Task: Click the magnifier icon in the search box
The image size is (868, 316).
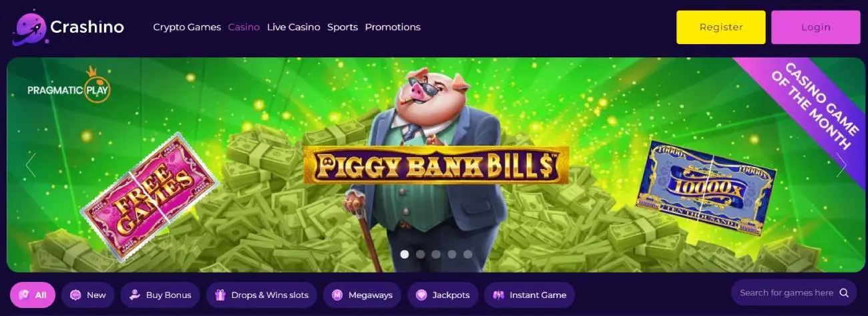Action: click(844, 293)
